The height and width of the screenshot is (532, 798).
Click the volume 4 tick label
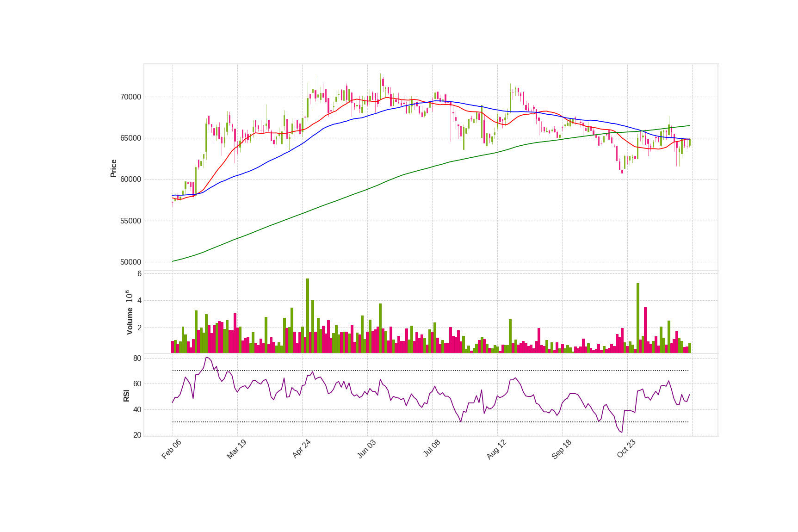139,301
